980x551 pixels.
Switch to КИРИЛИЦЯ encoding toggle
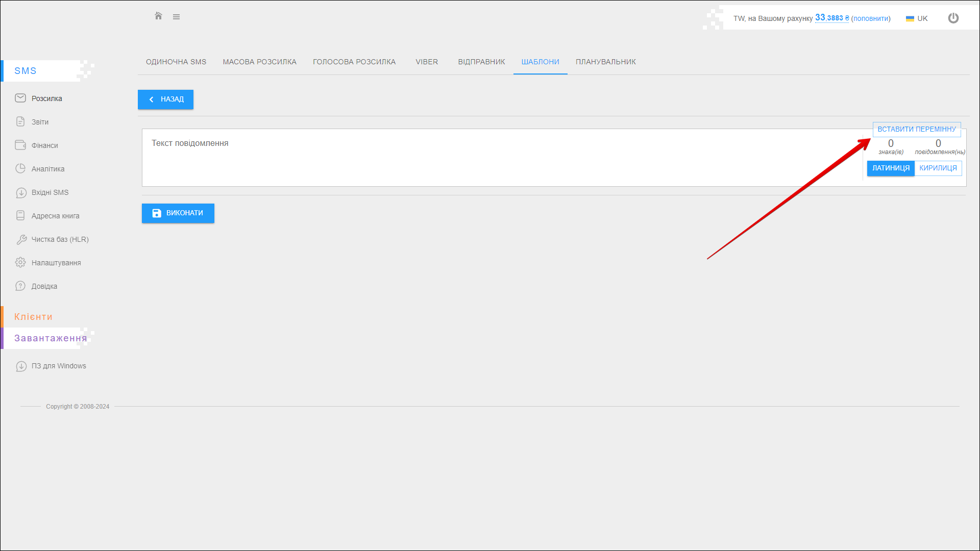(938, 168)
